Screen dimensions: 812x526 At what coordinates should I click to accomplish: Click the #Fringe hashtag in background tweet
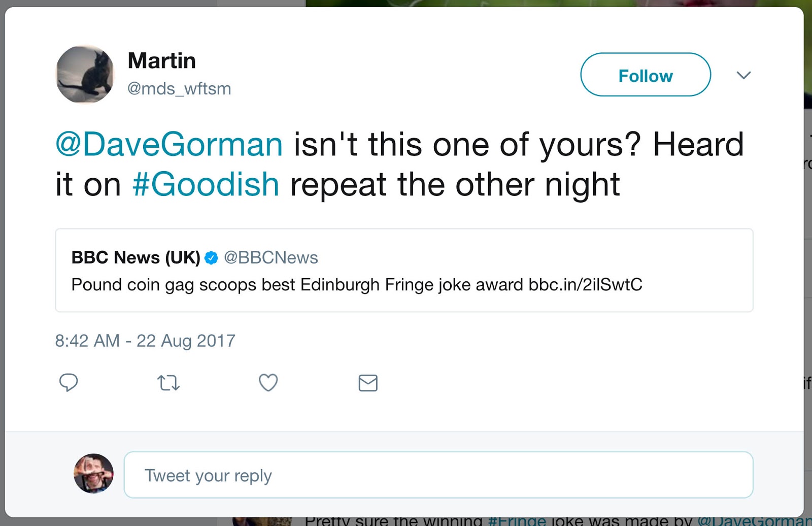517,521
